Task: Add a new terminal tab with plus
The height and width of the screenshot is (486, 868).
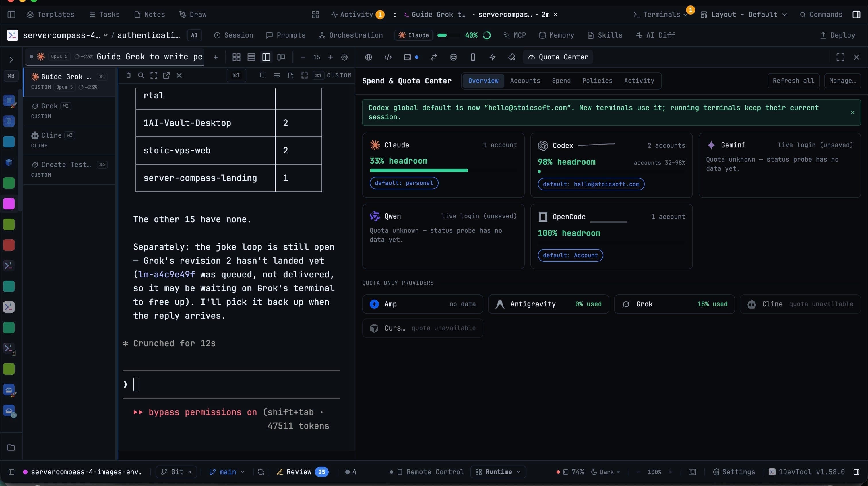Action: (x=216, y=57)
